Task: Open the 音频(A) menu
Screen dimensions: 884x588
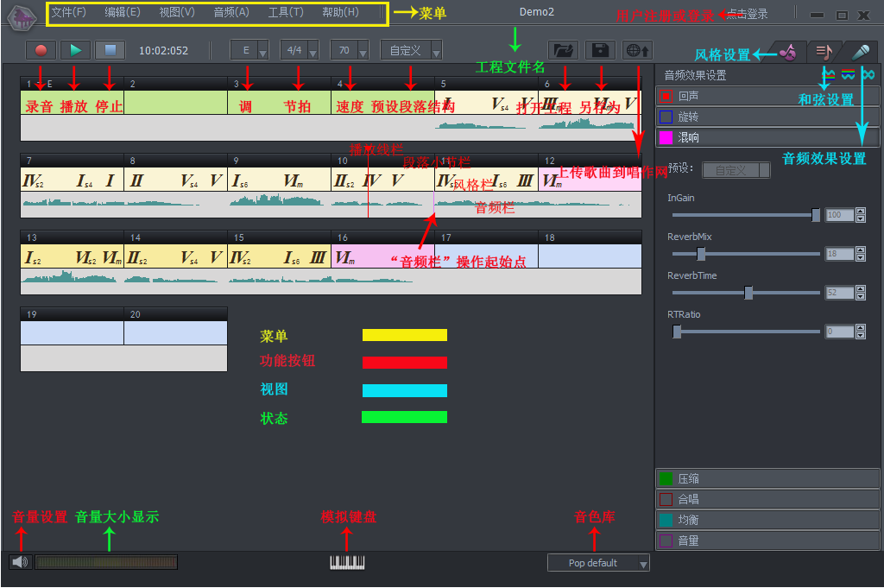Action: tap(230, 12)
